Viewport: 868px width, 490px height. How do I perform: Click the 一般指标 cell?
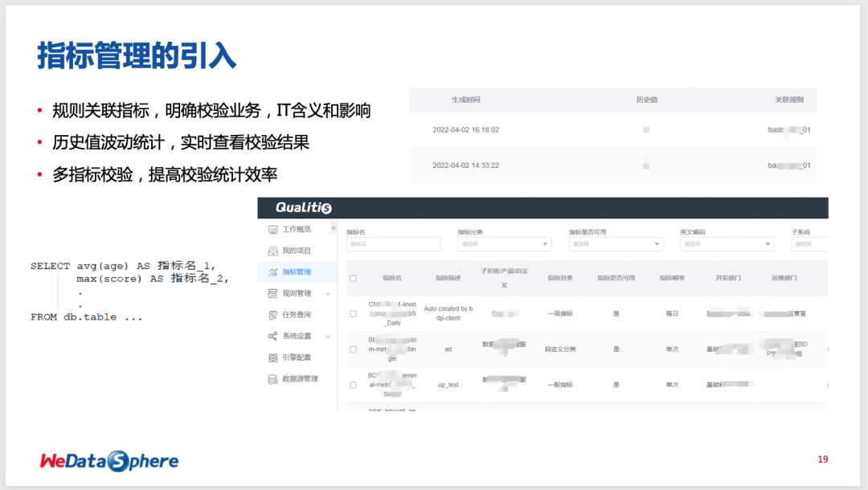pos(559,385)
